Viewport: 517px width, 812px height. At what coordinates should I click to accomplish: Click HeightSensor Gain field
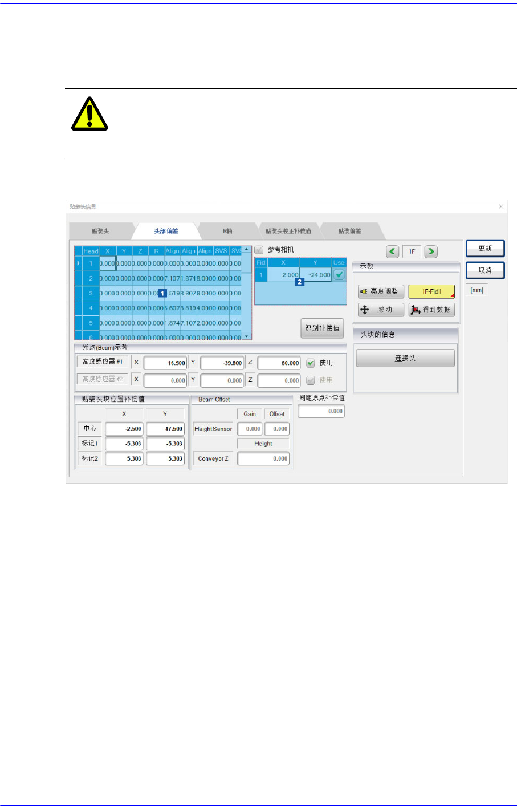[250, 429]
